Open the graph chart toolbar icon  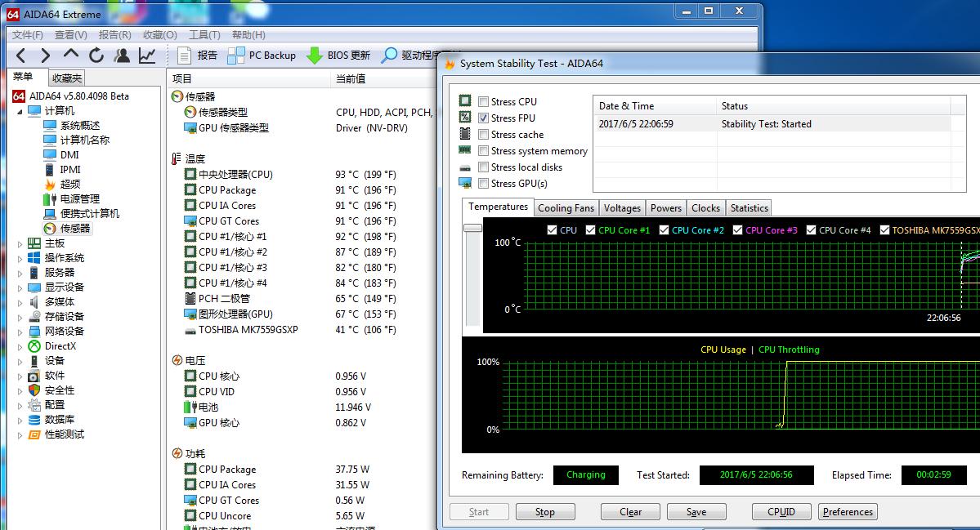pyautogui.click(x=147, y=56)
